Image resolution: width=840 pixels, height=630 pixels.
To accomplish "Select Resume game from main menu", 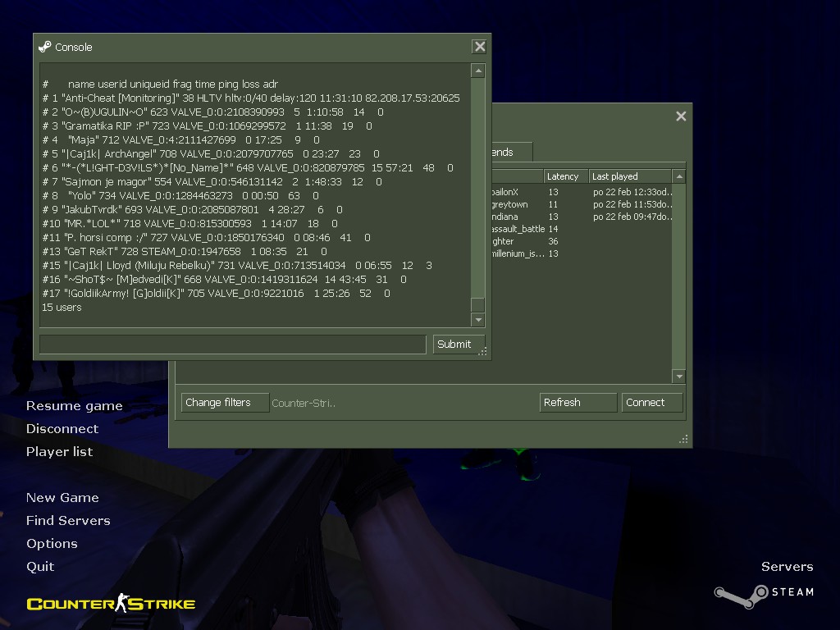I will [x=75, y=405].
